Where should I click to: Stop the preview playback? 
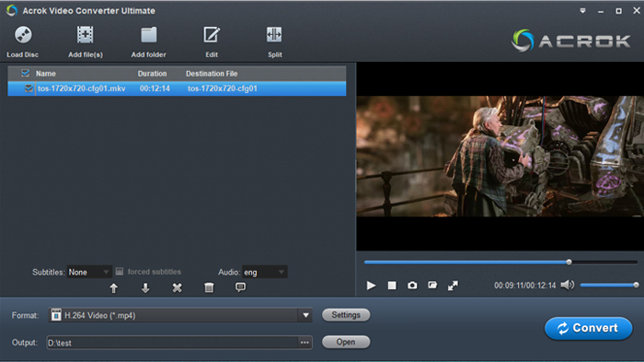[x=392, y=286]
